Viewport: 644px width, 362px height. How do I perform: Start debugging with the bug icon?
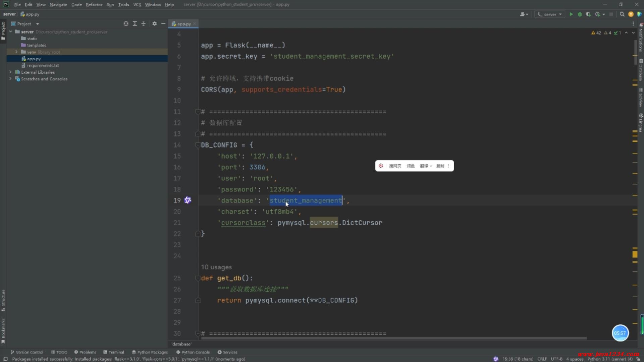(580, 14)
